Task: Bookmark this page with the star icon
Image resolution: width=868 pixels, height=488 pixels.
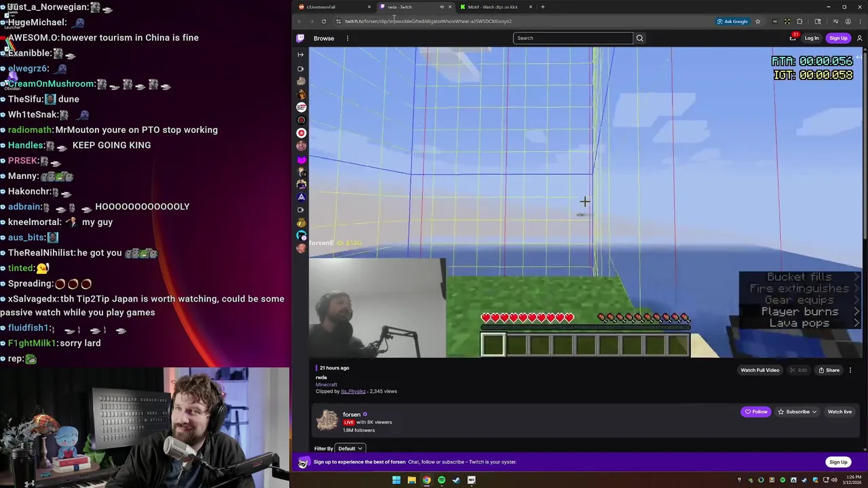Action: point(757,21)
